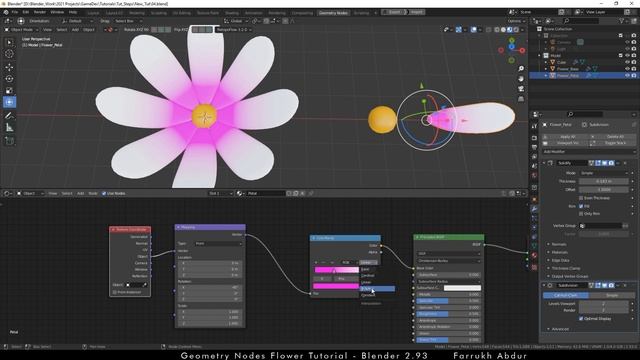
Task: Hide Flower_Base with its eye icon
Action: [627, 69]
